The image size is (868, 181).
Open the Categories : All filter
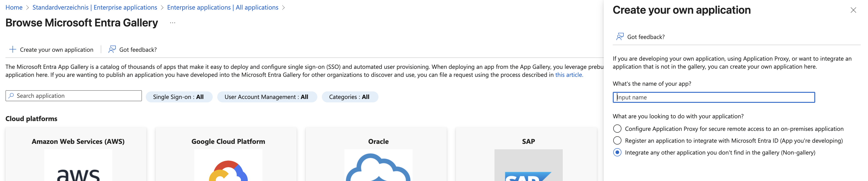tap(350, 97)
